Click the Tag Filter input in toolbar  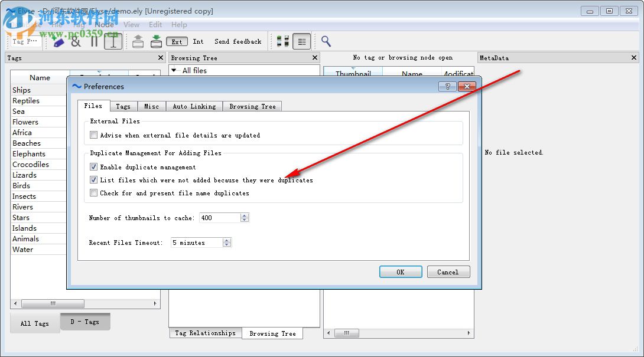[25, 41]
